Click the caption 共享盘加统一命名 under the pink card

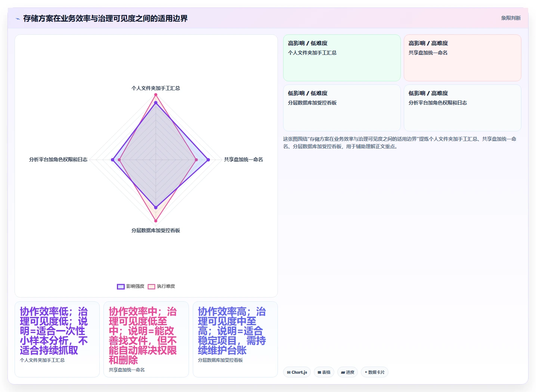coord(127,370)
